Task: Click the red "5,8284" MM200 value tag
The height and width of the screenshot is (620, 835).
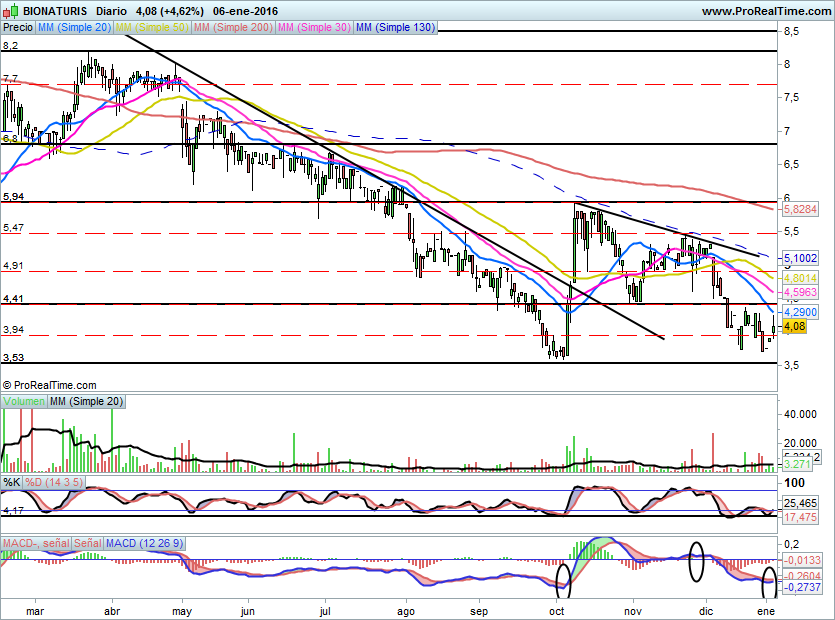Action: (800, 209)
